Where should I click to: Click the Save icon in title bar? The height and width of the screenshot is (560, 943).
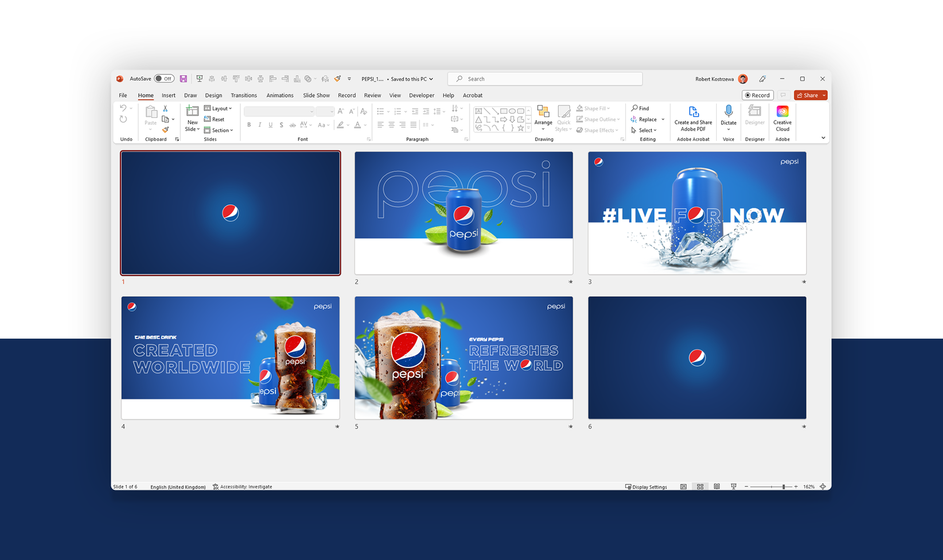point(183,79)
